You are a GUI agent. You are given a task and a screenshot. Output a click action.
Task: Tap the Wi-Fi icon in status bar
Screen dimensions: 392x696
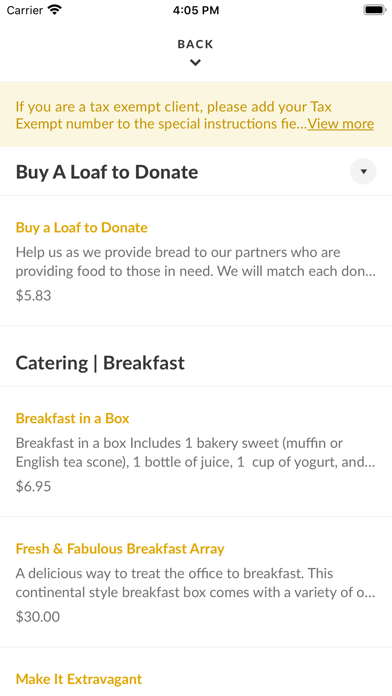point(55,10)
